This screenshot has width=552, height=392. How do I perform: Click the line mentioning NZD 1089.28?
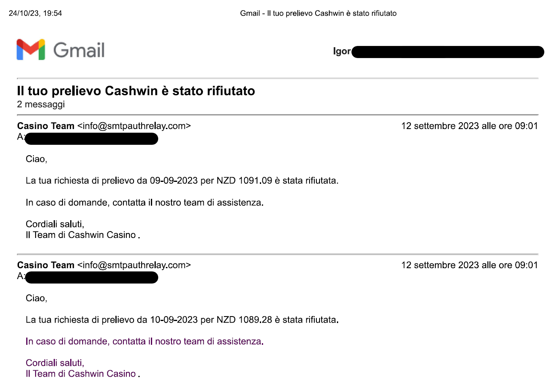182,320
